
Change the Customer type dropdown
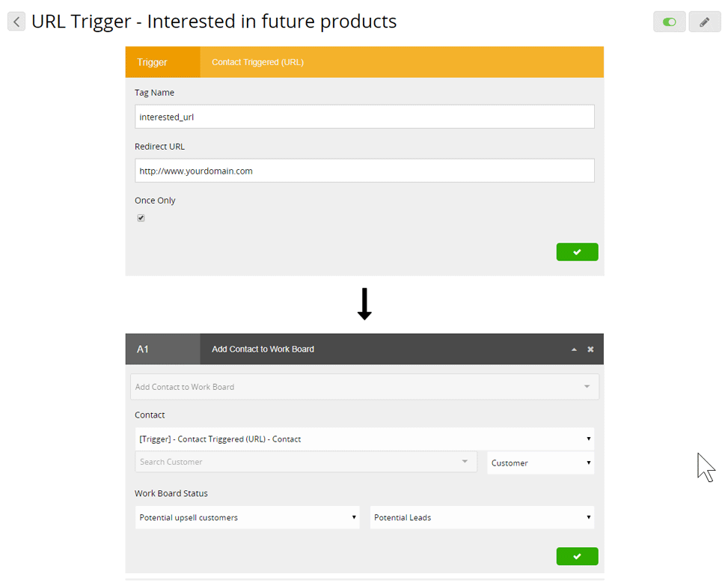540,463
